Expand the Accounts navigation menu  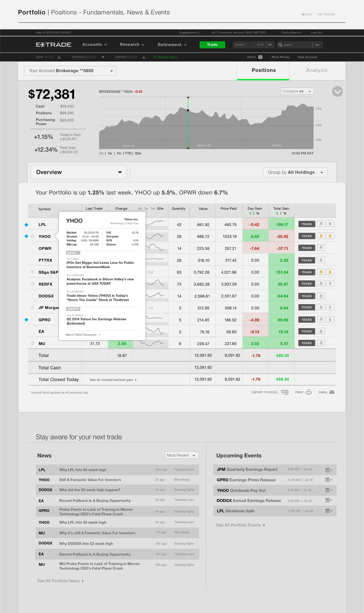pyautogui.click(x=95, y=45)
